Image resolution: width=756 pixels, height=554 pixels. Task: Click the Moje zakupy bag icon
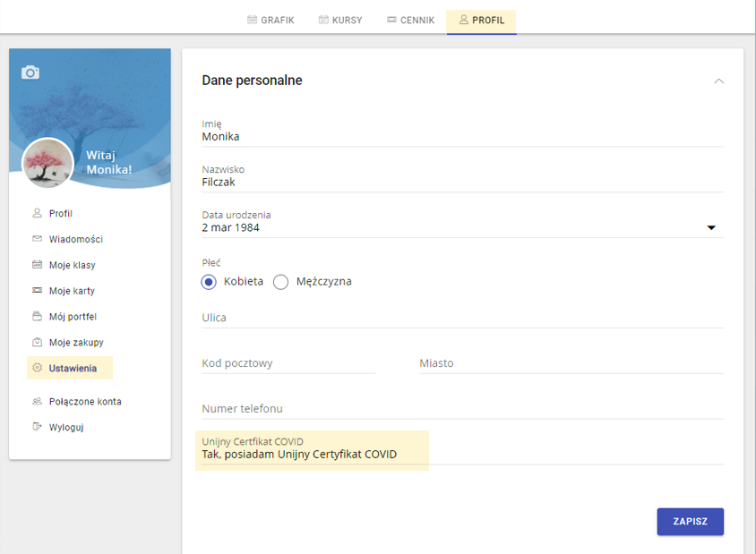click(37, 342)
